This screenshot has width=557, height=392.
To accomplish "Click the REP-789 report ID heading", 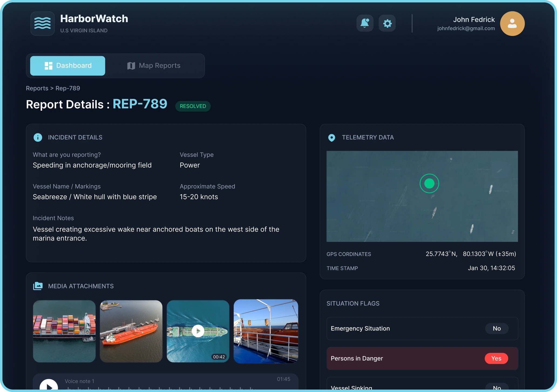I will click(140, 104).
